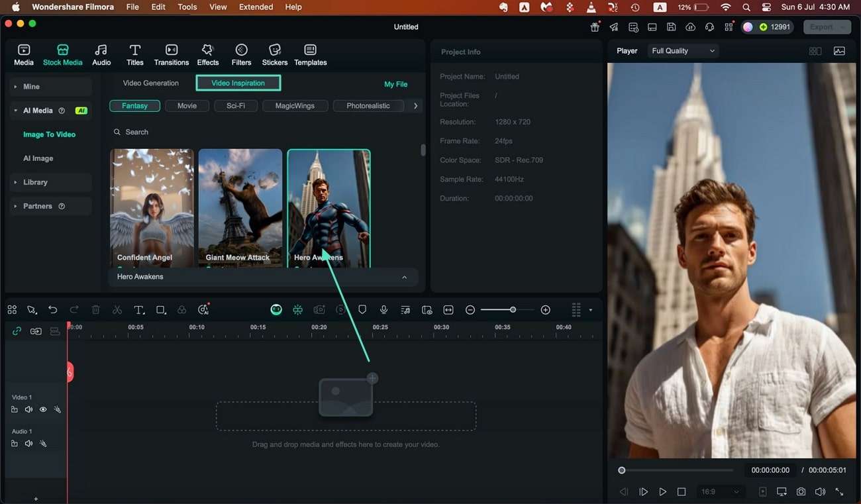Adjust the timeline zoom slider handle
The height and width of the screenshot is (504, 861).
(x=513, y=310)
